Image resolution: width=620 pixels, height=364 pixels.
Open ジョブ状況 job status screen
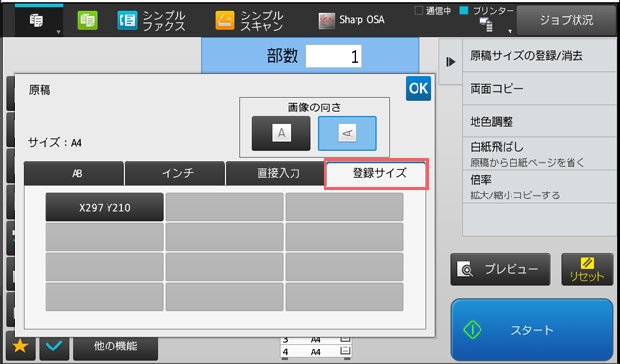(566, 20)
